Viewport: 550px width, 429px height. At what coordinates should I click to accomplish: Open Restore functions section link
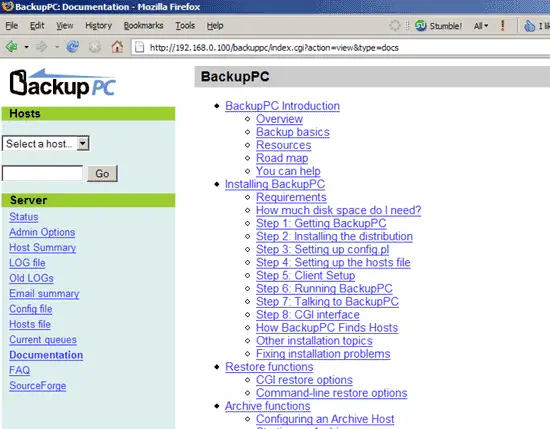tap(269, 367)
